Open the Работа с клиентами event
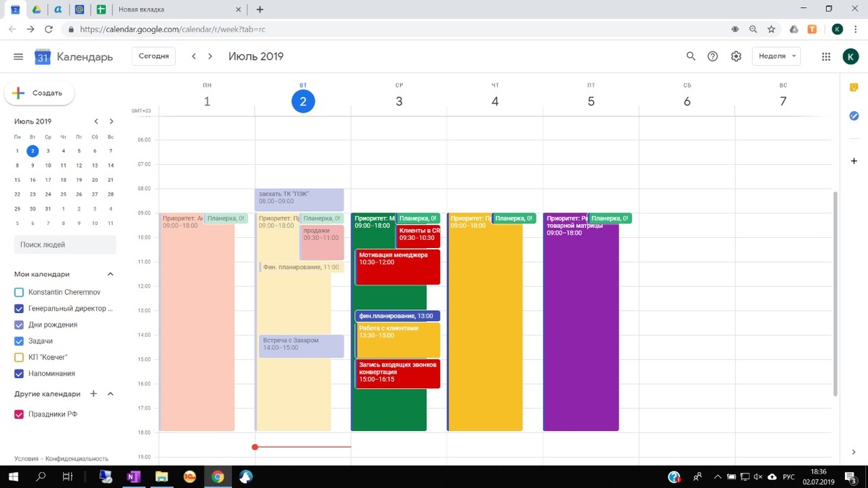Image resolution: width=868 pixels, height=488 pixels. click(398, 341)
